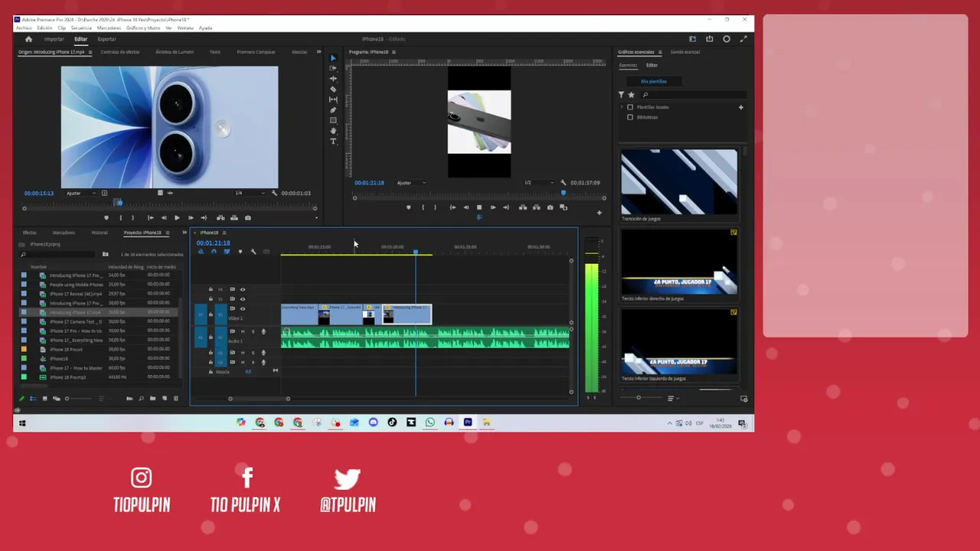Open the Secuencia menu
Viewport: 980px width, 551px height.
81,28
